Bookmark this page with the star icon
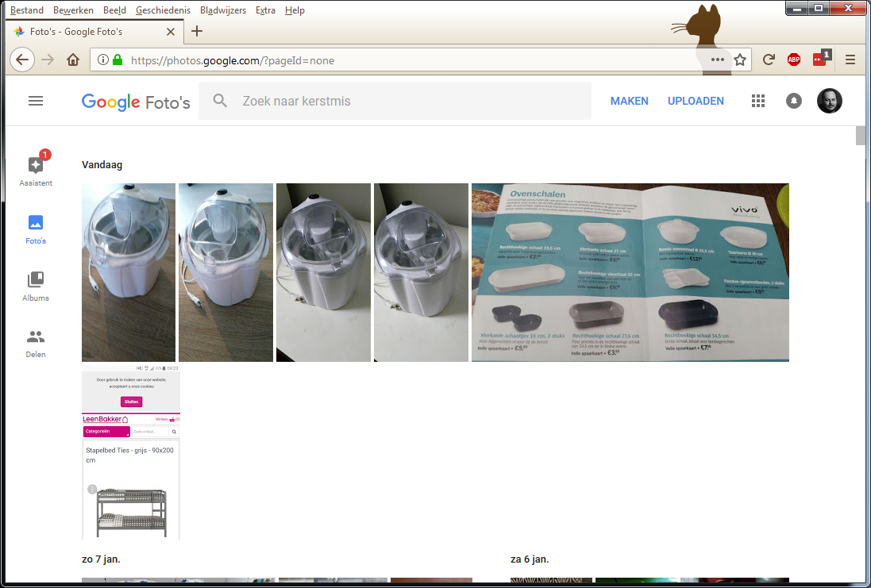Image resolution: width=871 pixels, height=588 pixels. click(x=740, y=60)
